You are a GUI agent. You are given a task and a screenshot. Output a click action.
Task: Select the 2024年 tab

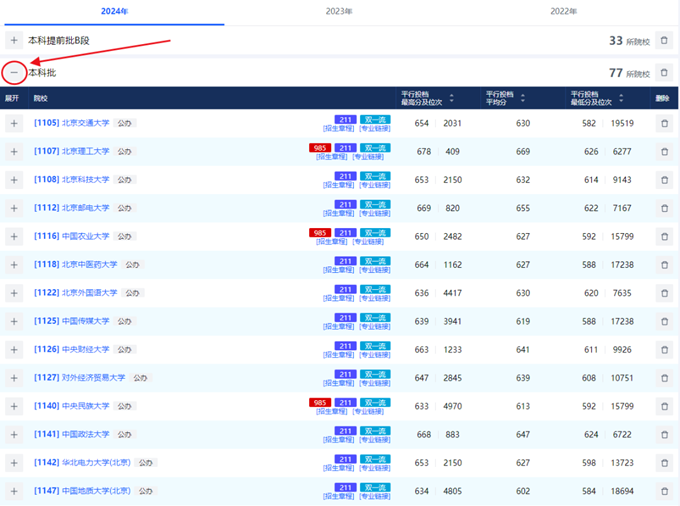(114, 11)
